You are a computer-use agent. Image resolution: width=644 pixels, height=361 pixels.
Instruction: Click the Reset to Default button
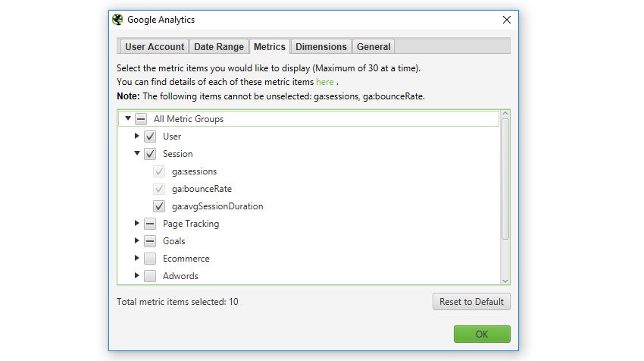click(471, 301)
